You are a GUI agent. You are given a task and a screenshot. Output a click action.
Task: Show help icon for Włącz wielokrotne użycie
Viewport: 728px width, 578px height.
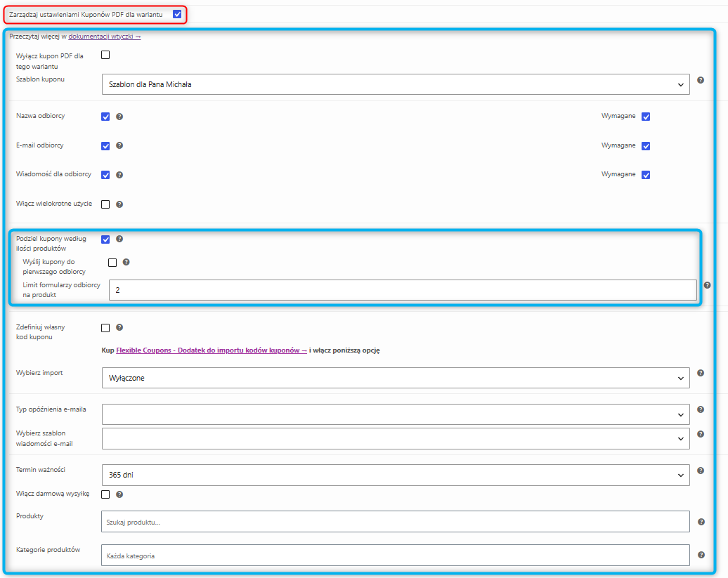[x=119, y=204]
